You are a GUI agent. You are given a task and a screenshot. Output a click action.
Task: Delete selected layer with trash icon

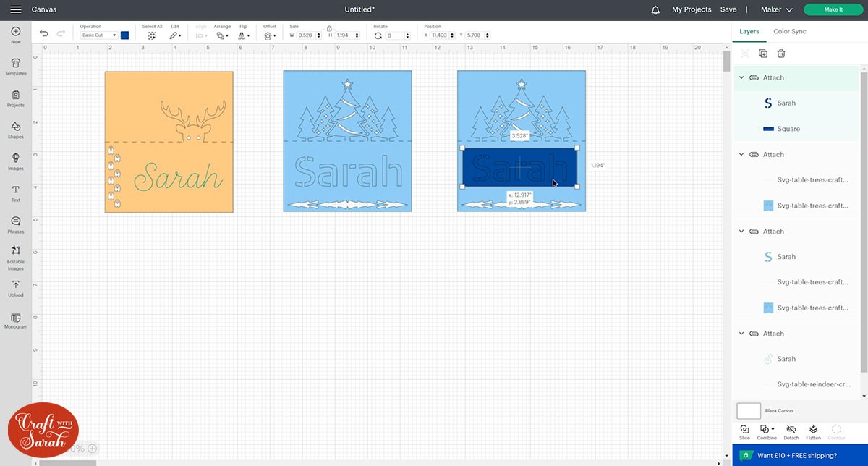[781, 54]
